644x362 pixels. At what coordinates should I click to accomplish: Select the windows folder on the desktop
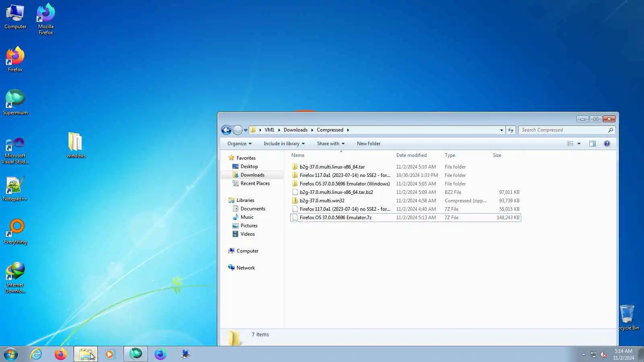[76, 145]
